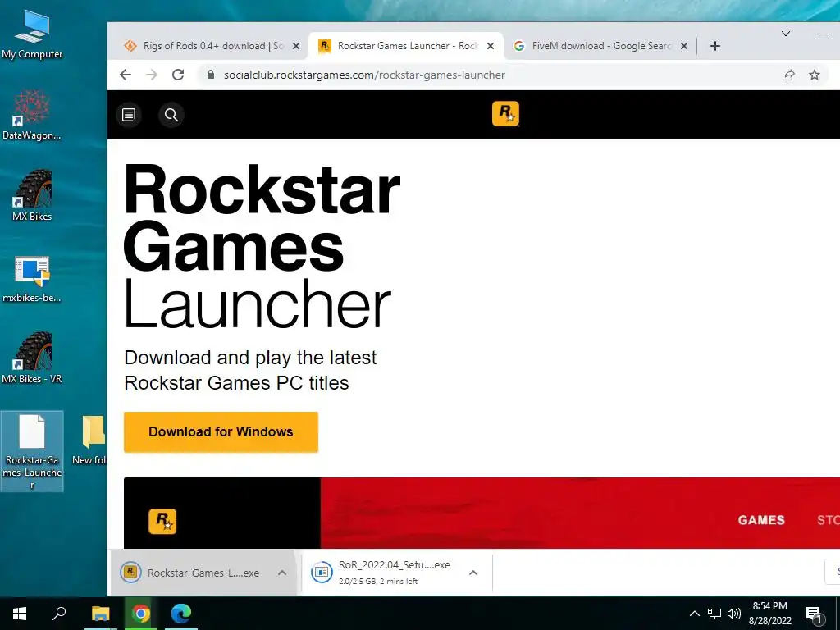The height and width of the screenshot is (630, 840).
Task: Select the MX Bikes desktop shortcut
Action: point(32,195)
